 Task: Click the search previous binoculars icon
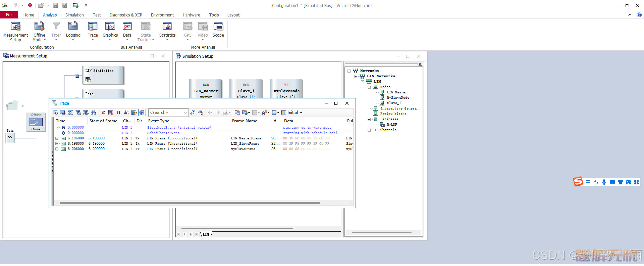click(193, 113)
